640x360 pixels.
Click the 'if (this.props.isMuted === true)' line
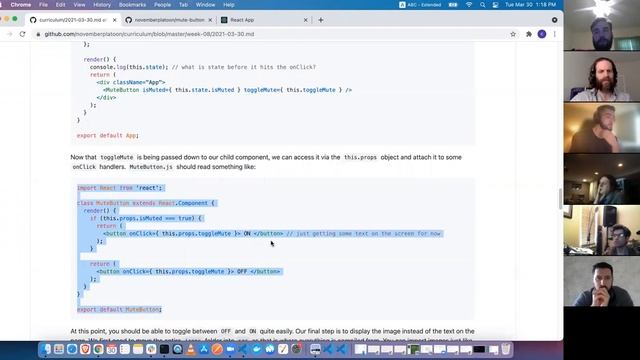[x=146, y=218]
